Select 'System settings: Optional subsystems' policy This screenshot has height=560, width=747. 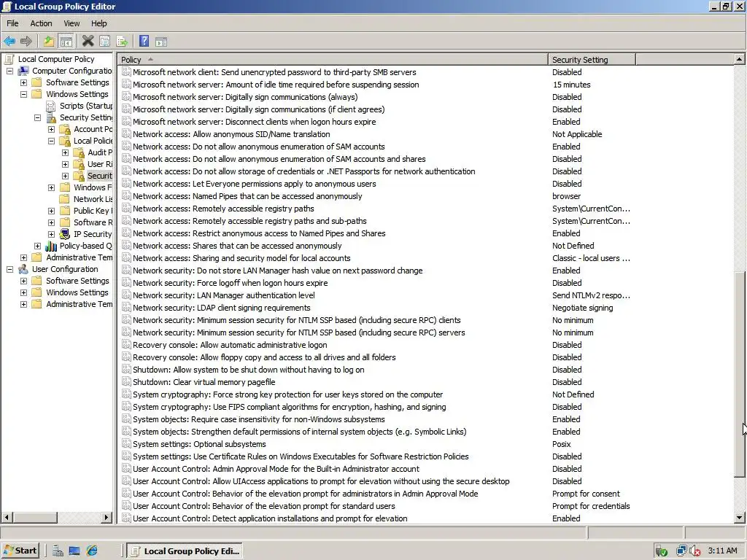pyautogui.click(x=199, y=444)
